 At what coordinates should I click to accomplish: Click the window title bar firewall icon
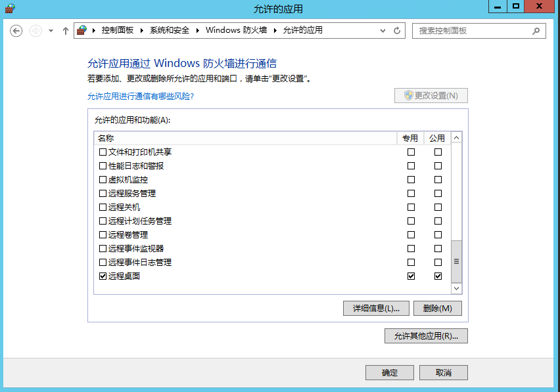click(9, 8)
